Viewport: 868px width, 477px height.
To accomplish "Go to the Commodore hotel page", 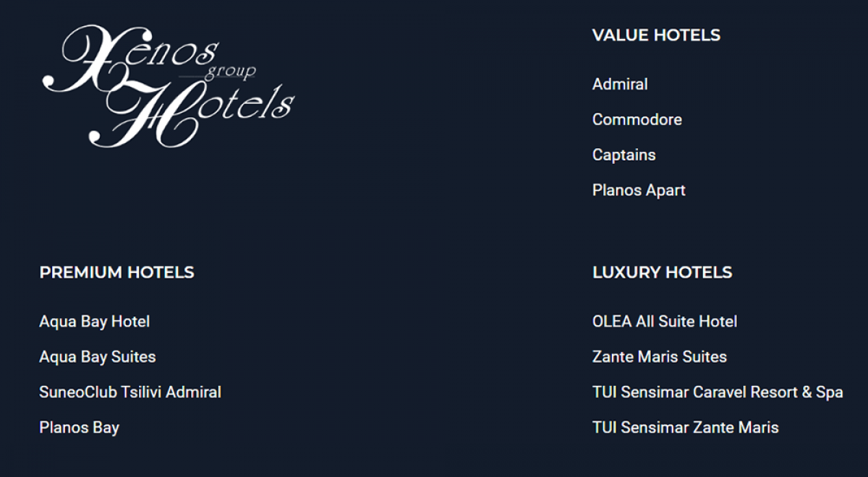I will pyautogui.click(x=637, y=120).
